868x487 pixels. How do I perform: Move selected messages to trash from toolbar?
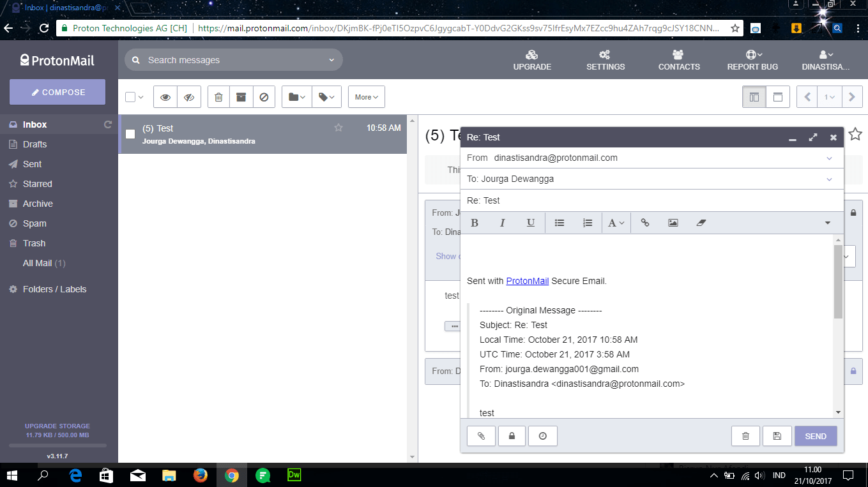pos(218,97)
